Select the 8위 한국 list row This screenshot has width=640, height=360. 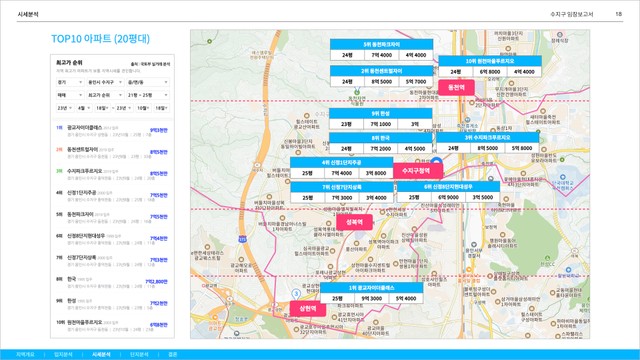(x=112, y=282)
